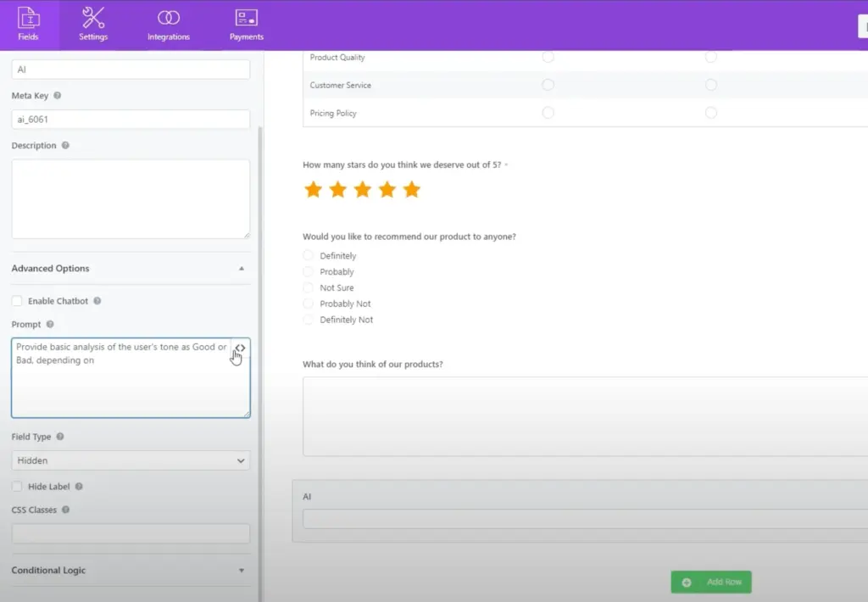Click inside the CSS Classes input field
Viewport: 868px width, 602px height.
[x=131, y=532]
